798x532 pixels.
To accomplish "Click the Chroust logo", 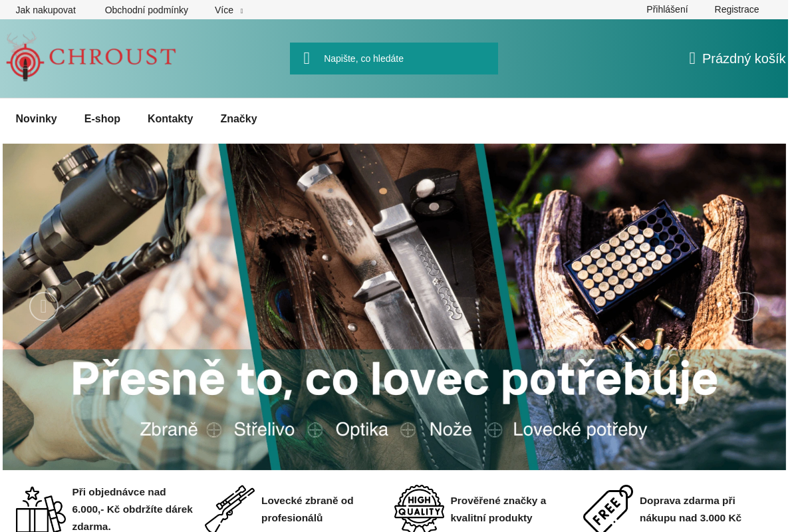I will 91,57.
